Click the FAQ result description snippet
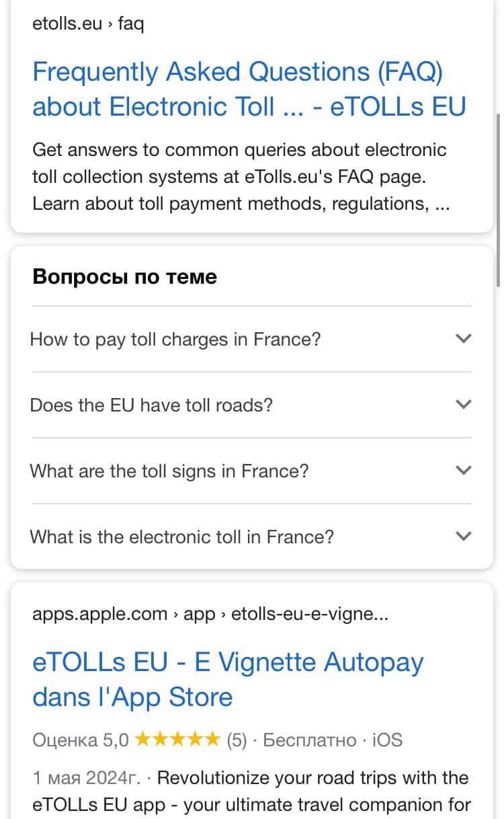 click(241, 176)
